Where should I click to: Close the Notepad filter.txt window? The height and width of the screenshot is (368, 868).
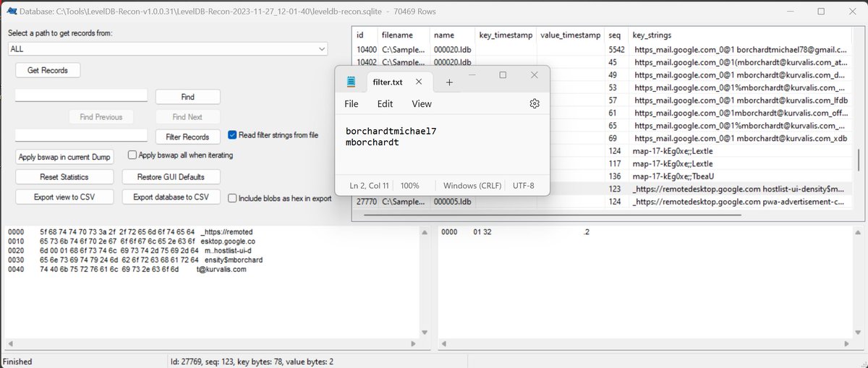click(x=534, y=75)
